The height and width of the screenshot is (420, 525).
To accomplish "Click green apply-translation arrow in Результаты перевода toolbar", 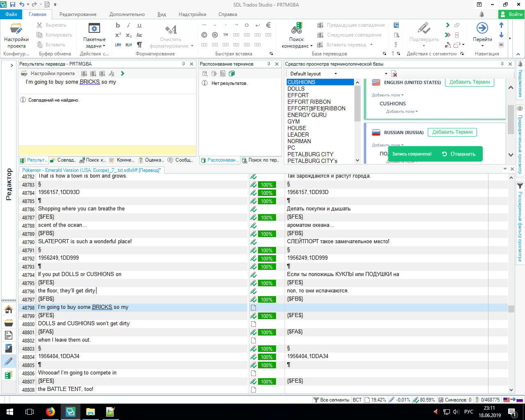I will coord(122,73).
